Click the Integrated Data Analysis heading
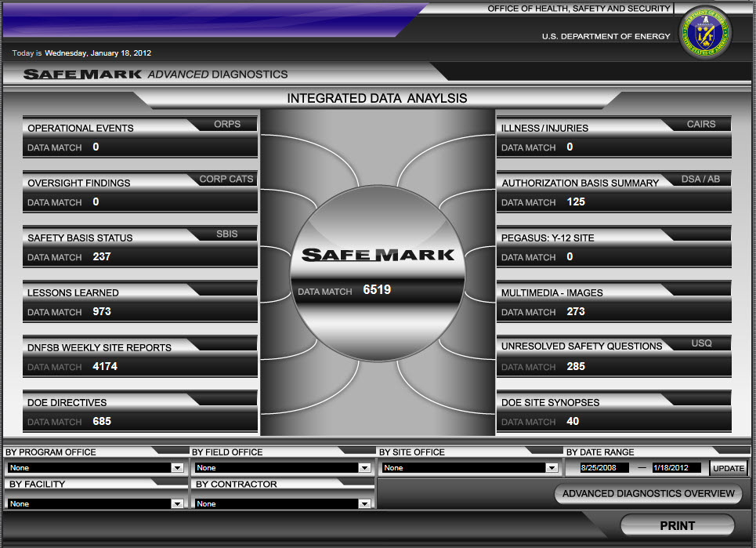Image resolution: width=756 pixels, height=548 pixels. click(x=377, y=98)
